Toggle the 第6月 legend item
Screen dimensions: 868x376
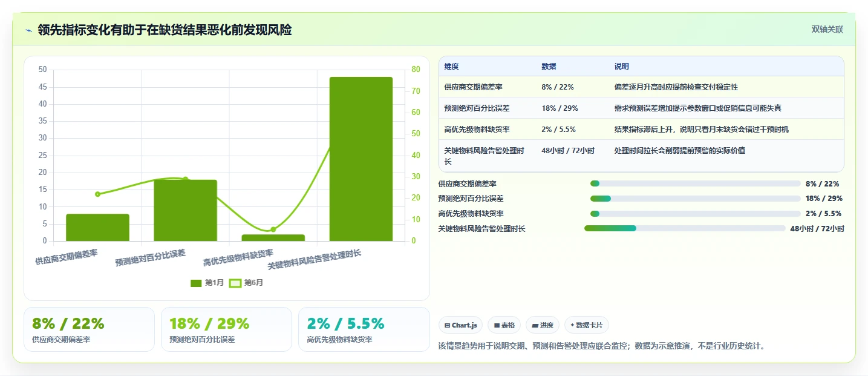click(246, 283)
